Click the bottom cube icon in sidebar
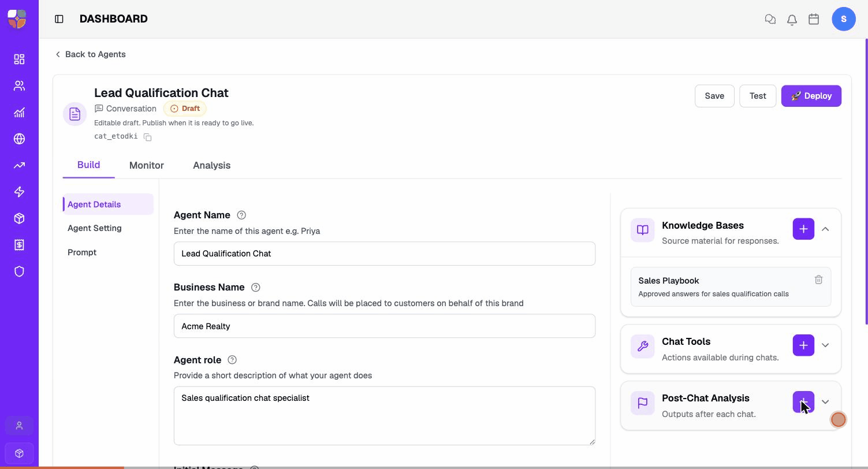This screenshot has width=868, height=469. click(x=19, y=453)
